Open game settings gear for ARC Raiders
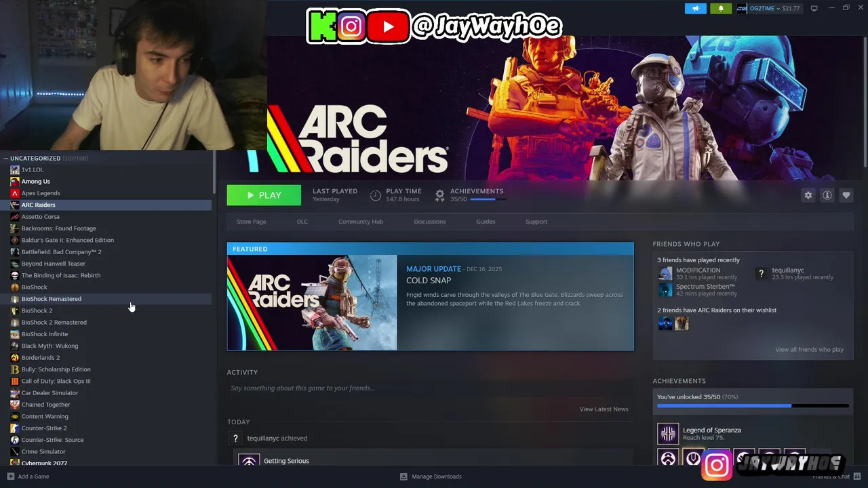The image size is (868, 488). [x=808, y=195]
